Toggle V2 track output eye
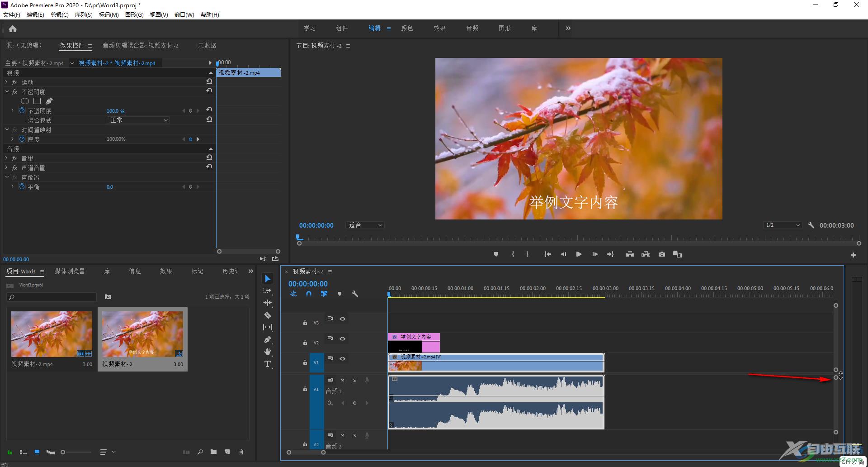 point(343,338)
